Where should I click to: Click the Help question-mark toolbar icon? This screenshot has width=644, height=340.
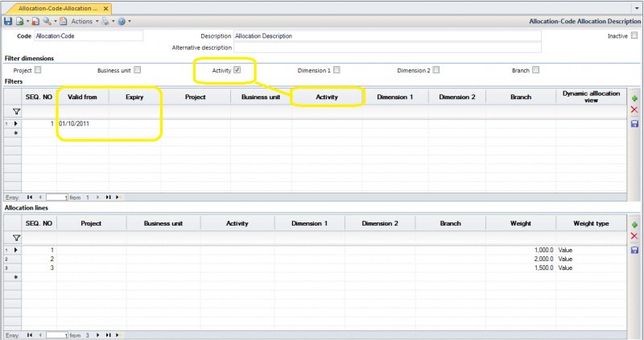click(122, 22)
